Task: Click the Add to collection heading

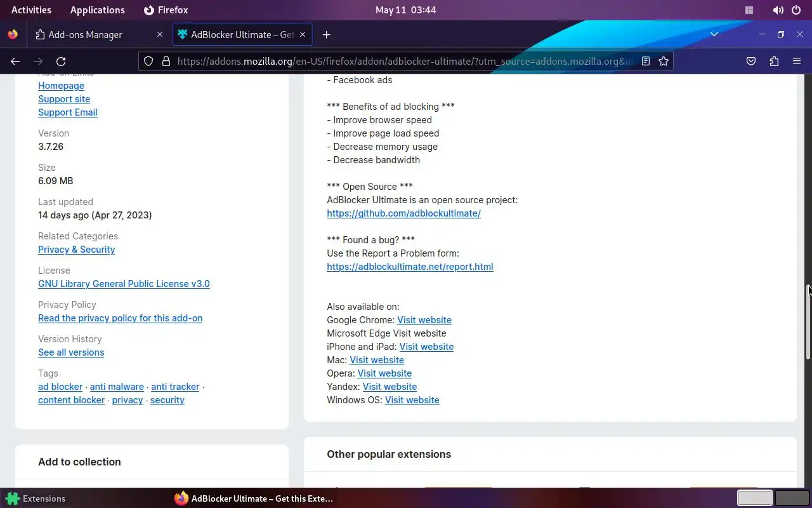Action: pos(79,462)
